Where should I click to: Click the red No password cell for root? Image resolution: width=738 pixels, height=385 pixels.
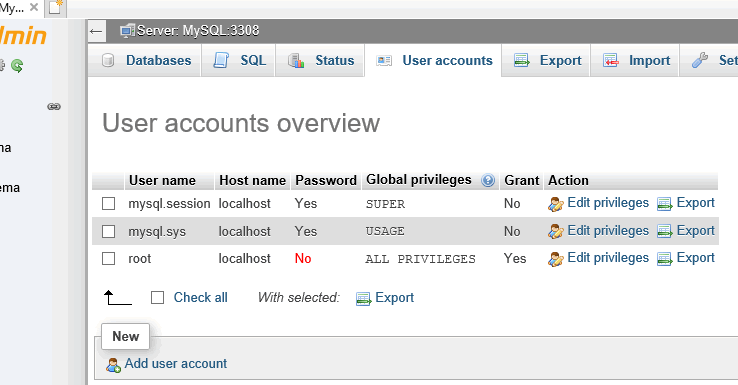click(x=303, y=258)
